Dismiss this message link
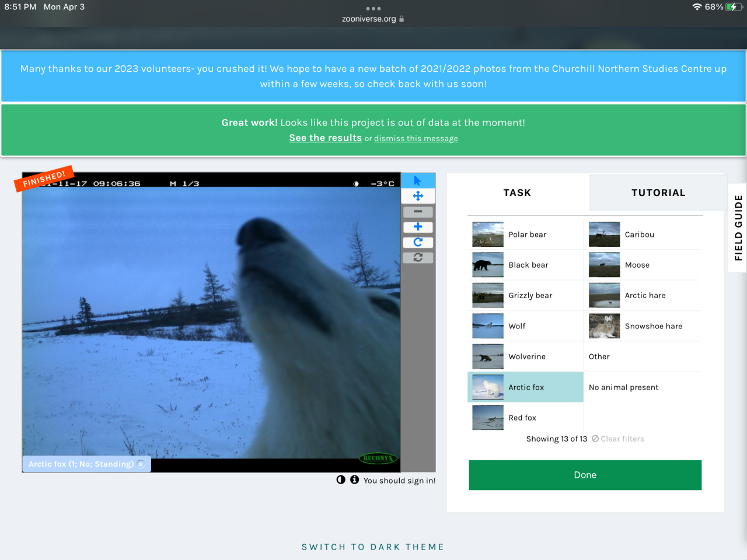Viewport: 747px width, 560px height. click(x=416, y=138)
